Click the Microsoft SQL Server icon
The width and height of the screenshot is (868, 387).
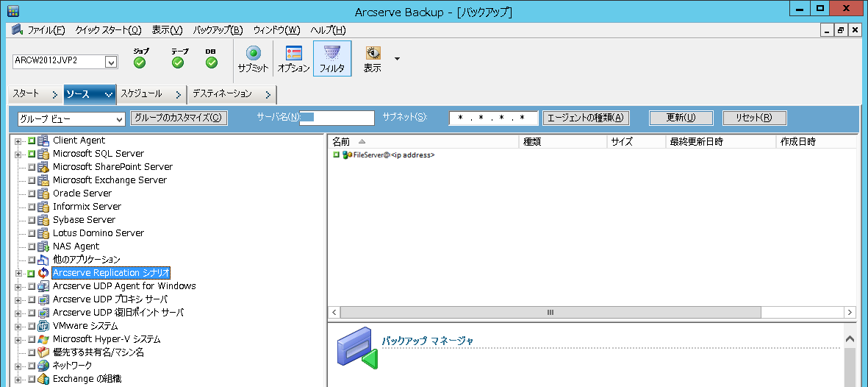pyautogui.click(x=43, y=154)
